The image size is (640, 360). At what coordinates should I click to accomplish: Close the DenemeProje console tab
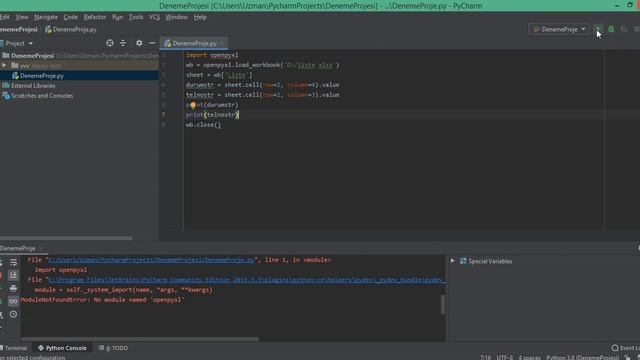(40, 248)
